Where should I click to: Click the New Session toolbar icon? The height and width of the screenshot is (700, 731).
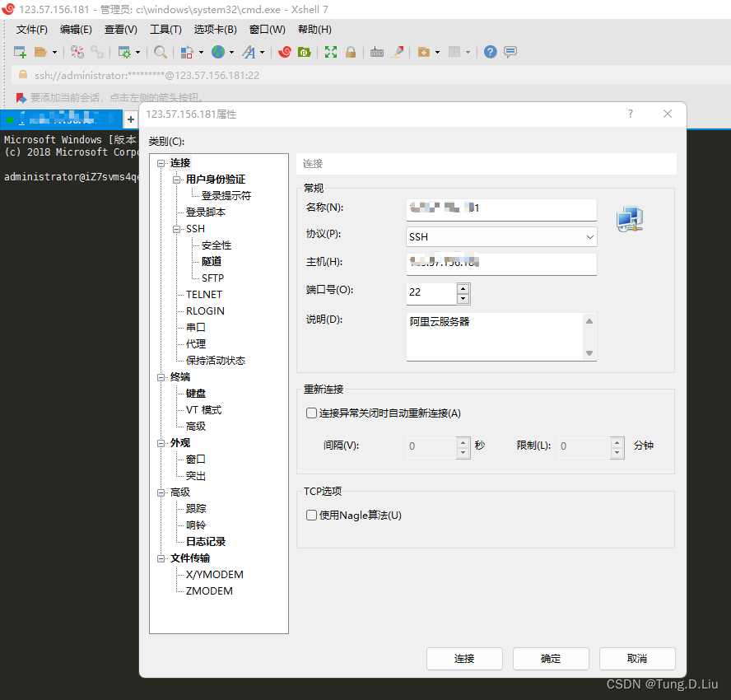pyautogui.click(x=20, y=52)
